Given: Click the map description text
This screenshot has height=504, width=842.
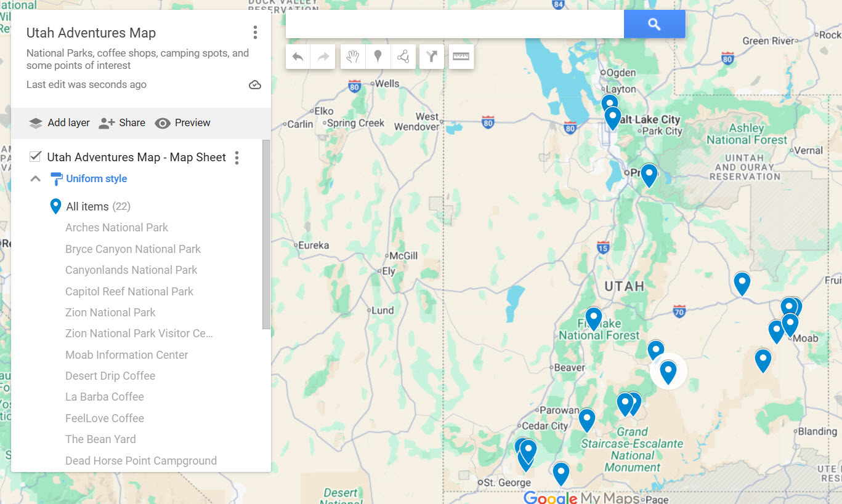Looking at the screenshot, I should [x=137, y=59].
